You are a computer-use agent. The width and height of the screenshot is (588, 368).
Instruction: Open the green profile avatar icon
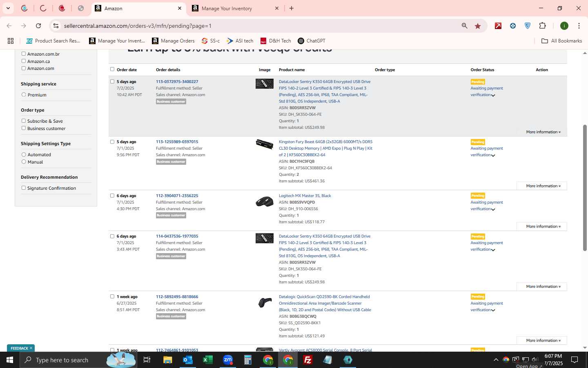[x=564, y=26]
